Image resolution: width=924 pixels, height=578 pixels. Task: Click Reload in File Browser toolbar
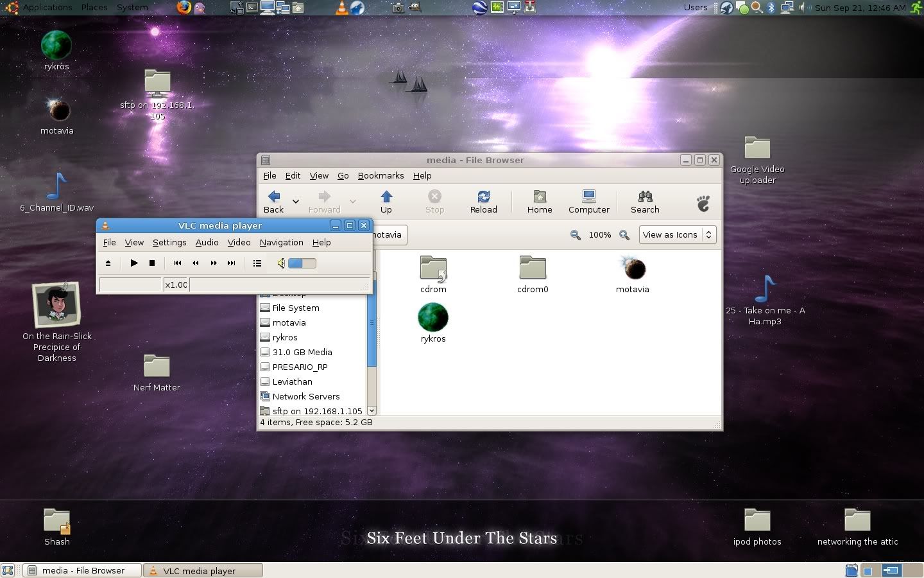(x=483, y=201)
